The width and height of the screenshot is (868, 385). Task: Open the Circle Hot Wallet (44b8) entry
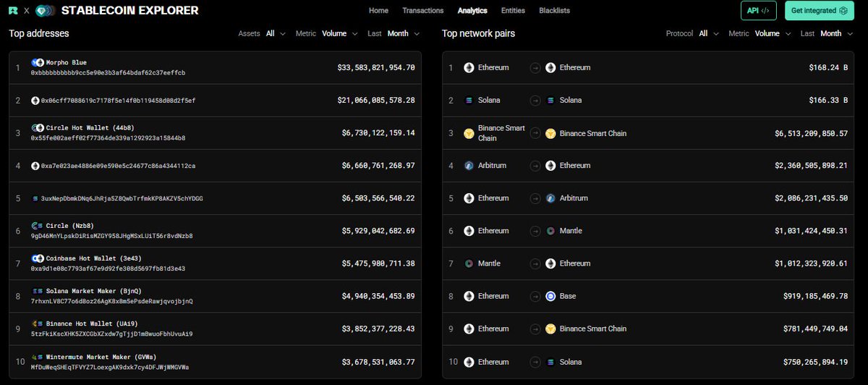(x=215, y=133)
